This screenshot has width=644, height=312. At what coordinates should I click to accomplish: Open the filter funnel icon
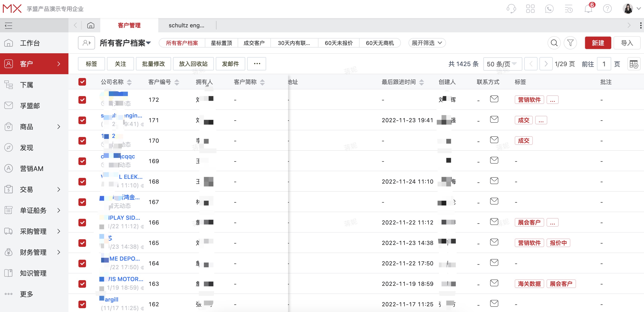pyautogui.click(x=570, y=43)
